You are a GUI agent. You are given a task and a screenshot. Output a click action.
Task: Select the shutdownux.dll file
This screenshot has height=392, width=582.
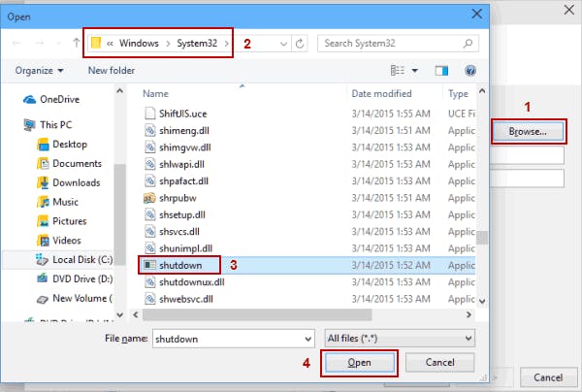(191, 282)
